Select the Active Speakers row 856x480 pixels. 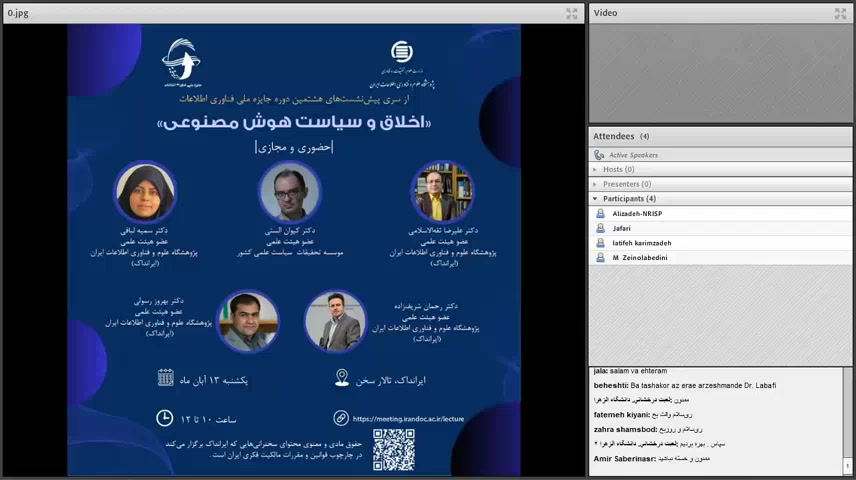pos(721,155)
